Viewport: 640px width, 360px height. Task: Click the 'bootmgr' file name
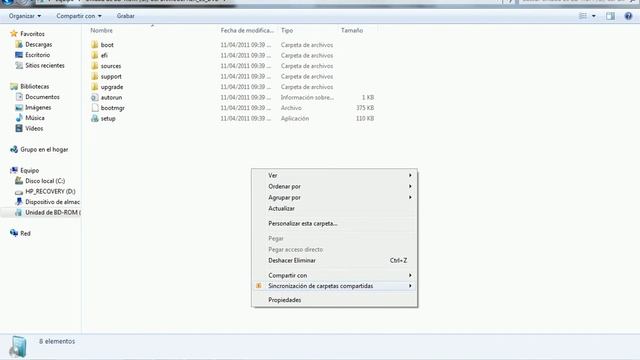click(113, 108)
